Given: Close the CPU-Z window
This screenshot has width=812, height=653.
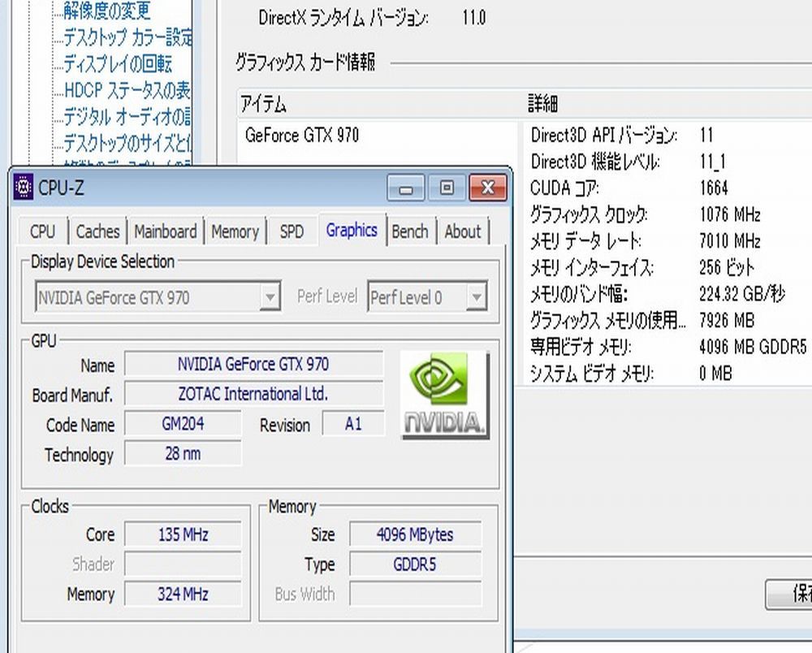Looking at the screenshot, I should pyautogui.click(x=487, y=189).
